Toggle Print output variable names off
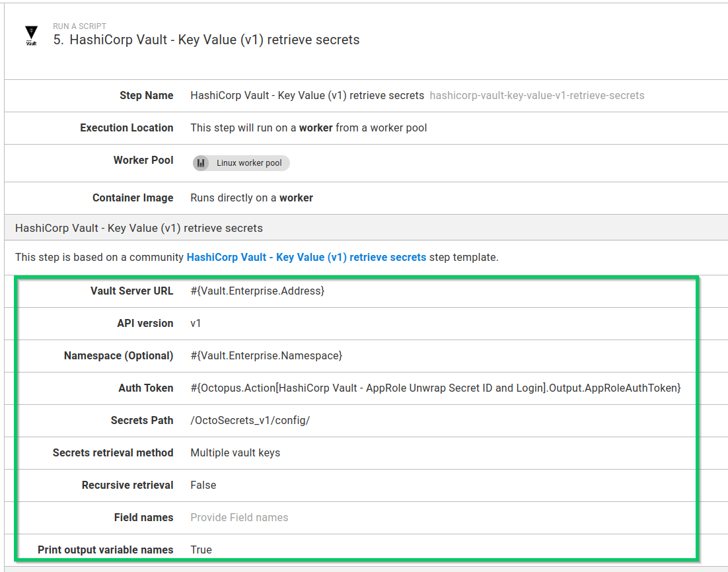 200,549
